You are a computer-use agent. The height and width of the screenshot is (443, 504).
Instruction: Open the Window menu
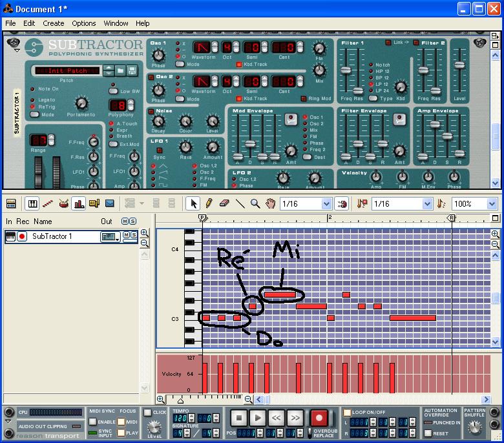coord(116,23)
